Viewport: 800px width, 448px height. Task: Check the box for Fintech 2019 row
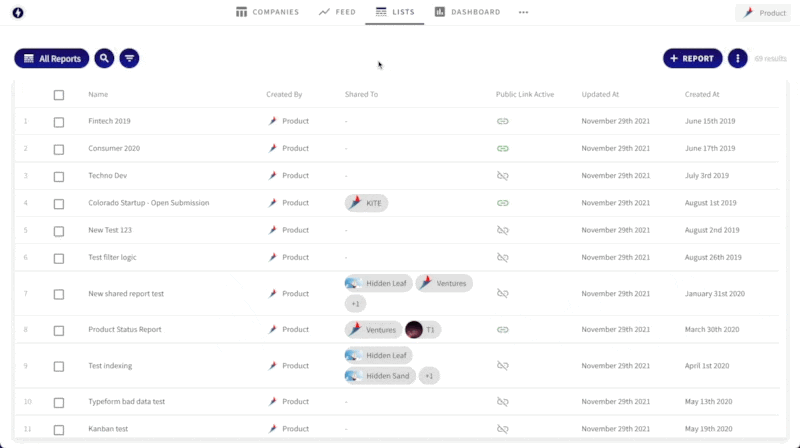pos(59,122)
